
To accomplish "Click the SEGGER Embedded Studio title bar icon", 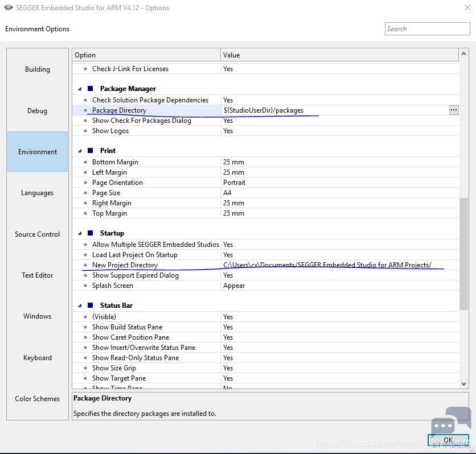I will (x=9, y=7).
